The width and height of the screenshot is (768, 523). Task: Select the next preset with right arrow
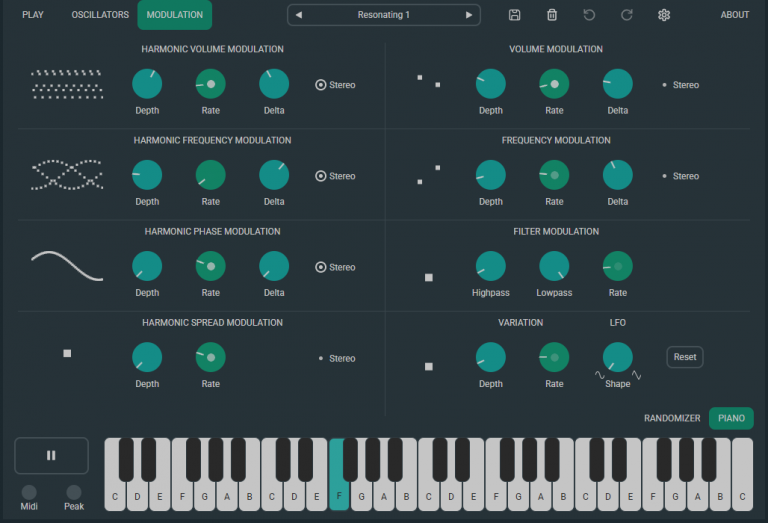point(469,15)
